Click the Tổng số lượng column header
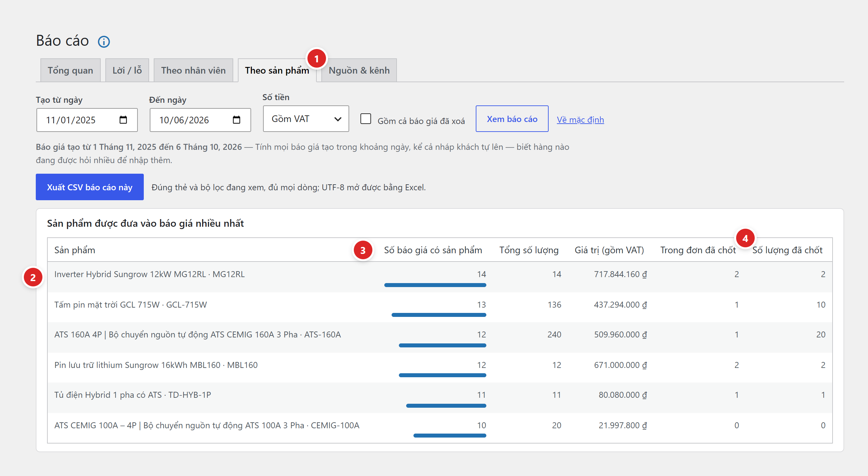This screenshot has width=868, height=476. (529, 250)
